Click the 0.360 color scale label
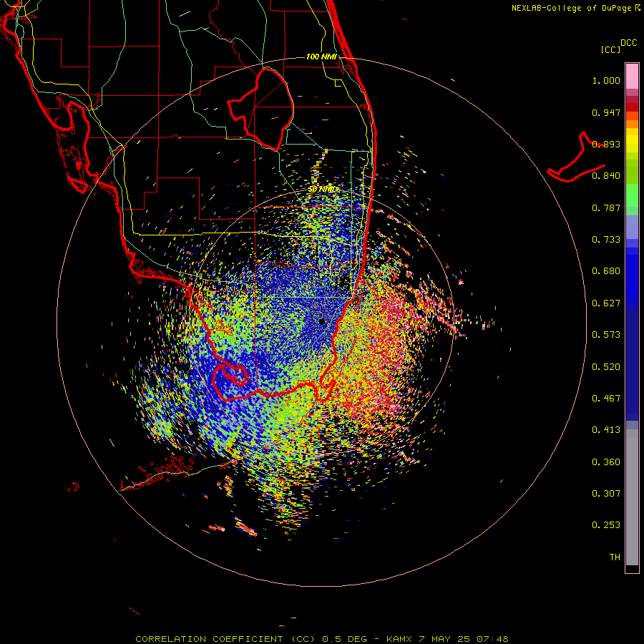The height and width of the screenshot is (644, 644). [x=606, y=462]
